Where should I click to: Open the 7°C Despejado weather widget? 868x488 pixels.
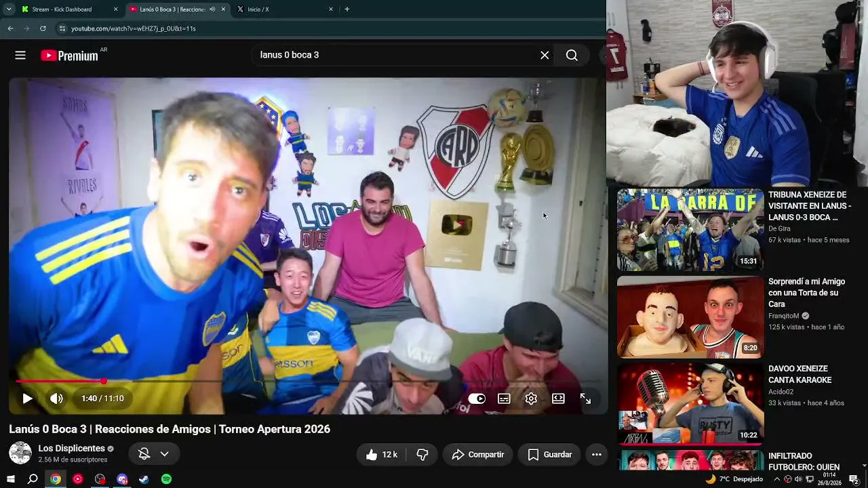coord(734,479)
